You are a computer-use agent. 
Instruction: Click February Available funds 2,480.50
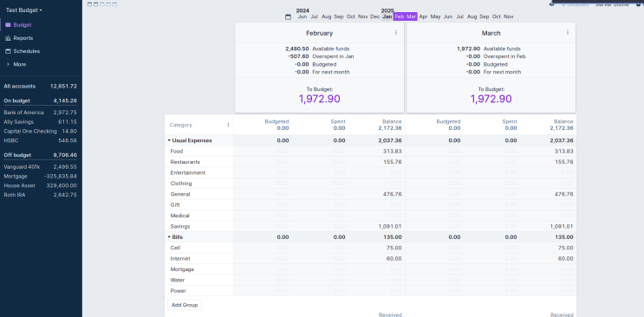[297, 49]
